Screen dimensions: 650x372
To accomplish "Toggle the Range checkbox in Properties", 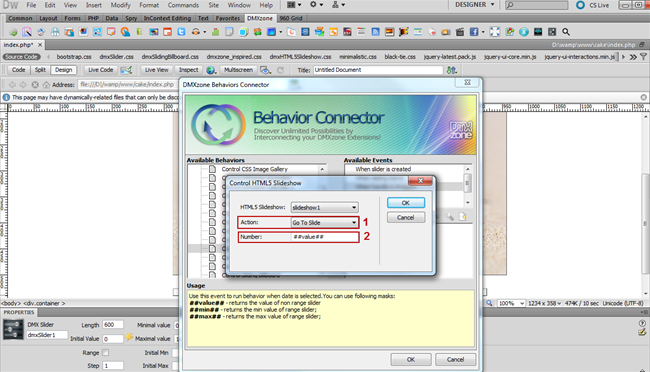I will click(x=106, y=353).
